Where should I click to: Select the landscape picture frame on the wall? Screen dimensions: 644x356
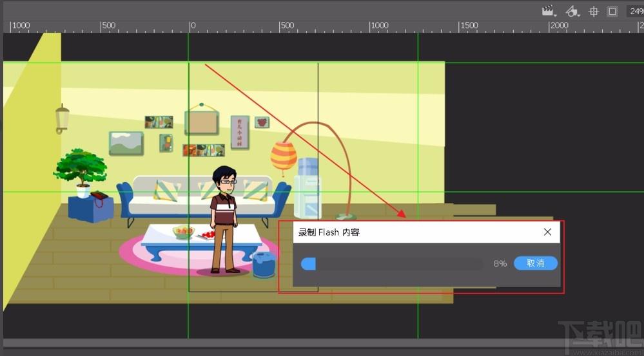(126, 144)
